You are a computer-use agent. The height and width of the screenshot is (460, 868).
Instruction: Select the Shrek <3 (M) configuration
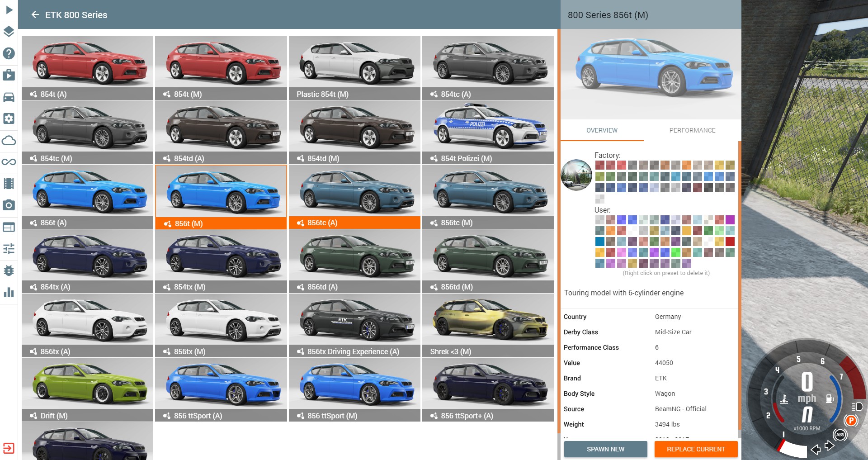(x=488, y=325)
